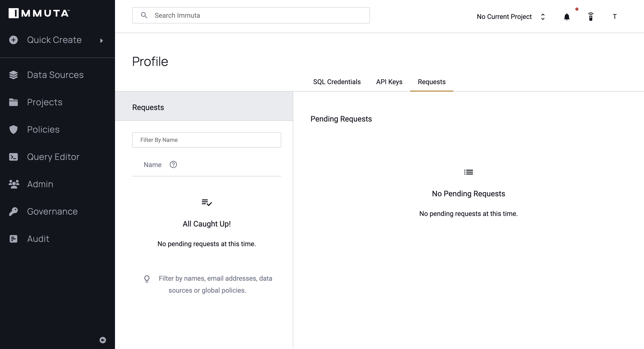Click the Quick Create label
644x349 pixels.
54,40
